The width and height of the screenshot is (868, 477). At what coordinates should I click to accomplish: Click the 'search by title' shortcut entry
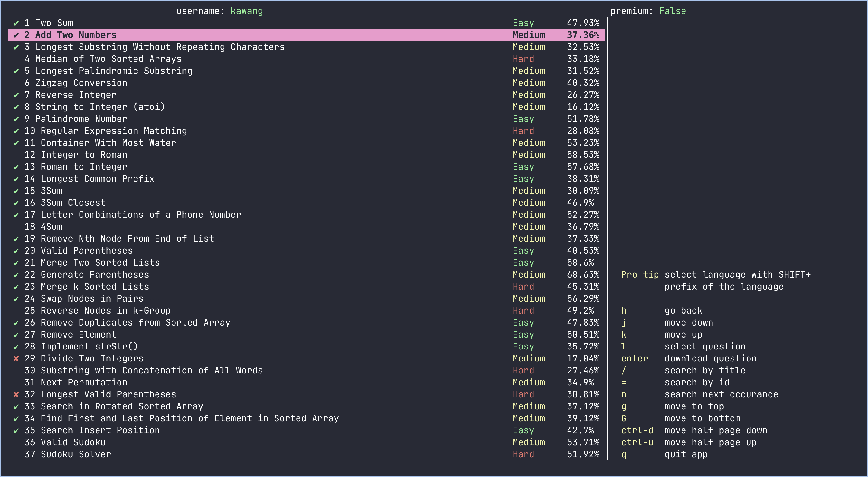[705, 371]
